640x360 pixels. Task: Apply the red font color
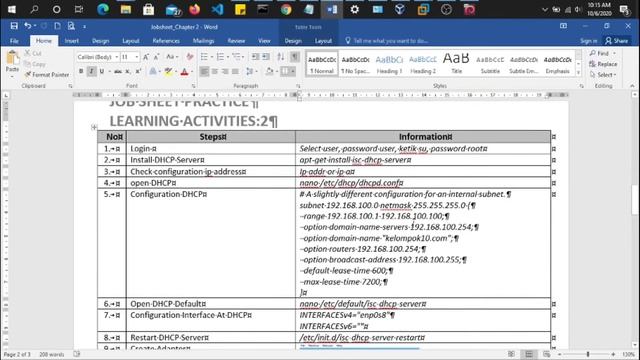coord(184,71)
